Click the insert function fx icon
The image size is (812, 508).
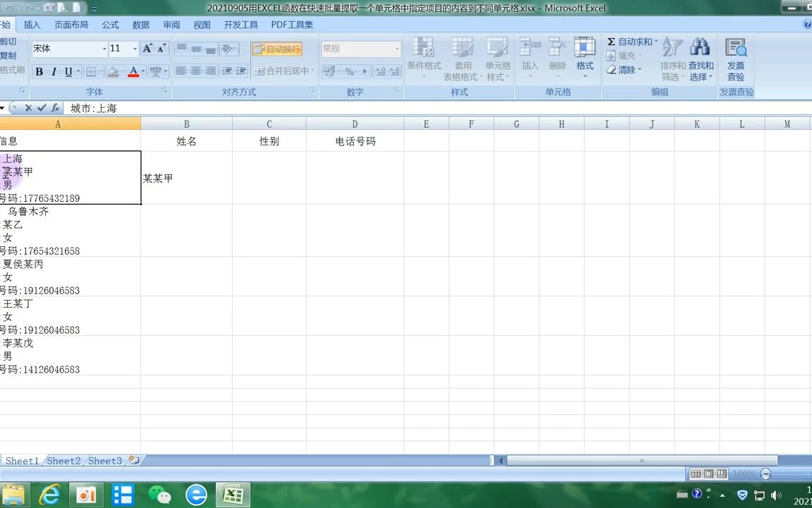[55, 108]
